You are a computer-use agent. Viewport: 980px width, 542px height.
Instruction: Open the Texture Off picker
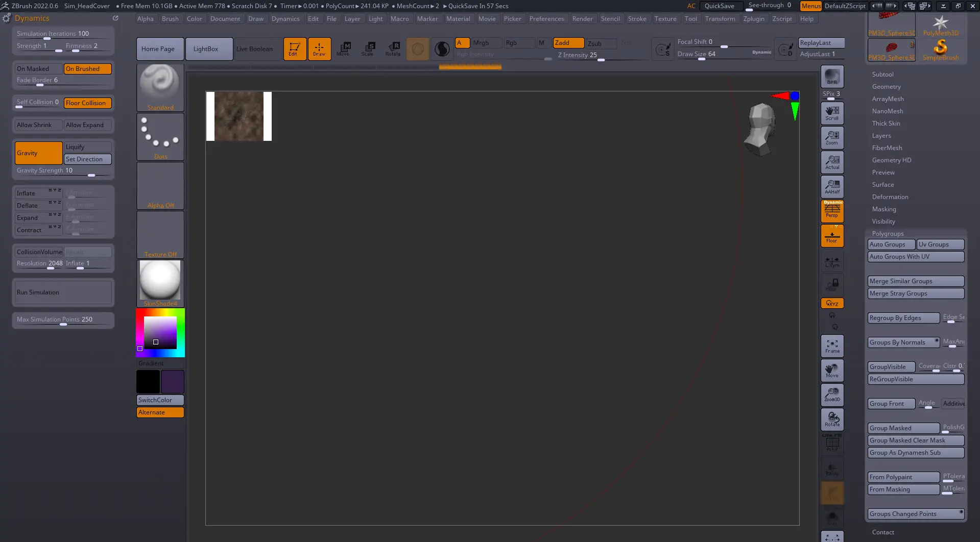[160, 235]
